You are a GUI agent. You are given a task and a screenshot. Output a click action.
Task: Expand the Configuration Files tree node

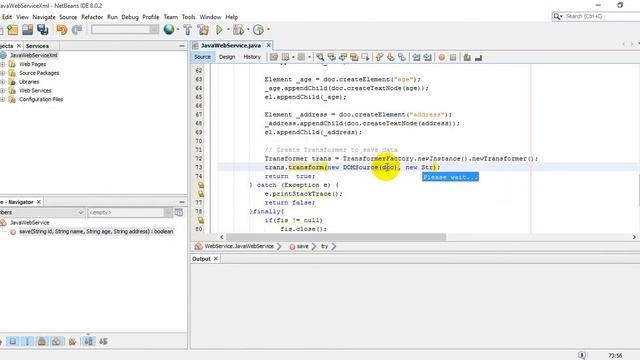[3, 99]
